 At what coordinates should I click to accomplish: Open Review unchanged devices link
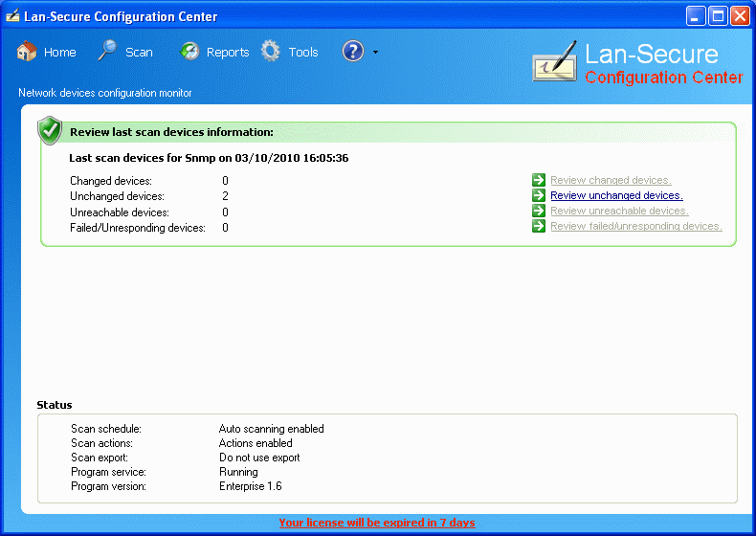tap(616, 195)
